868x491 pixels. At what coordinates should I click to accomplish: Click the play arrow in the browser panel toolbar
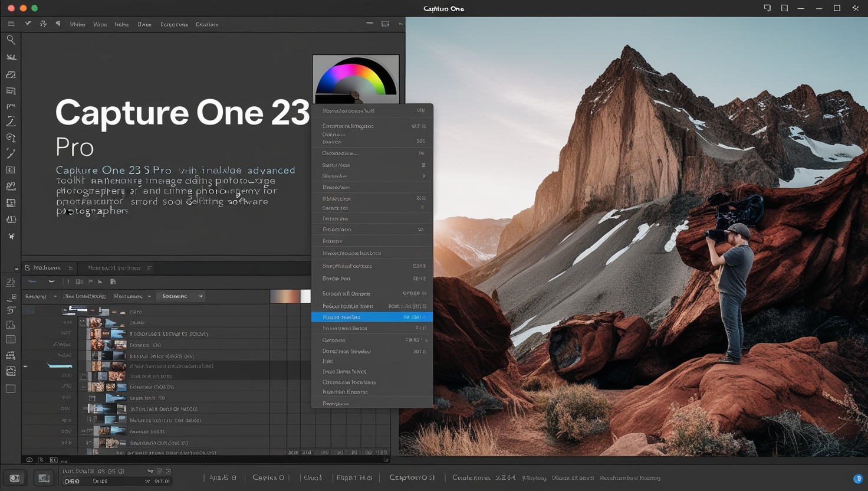coord(100,281)
